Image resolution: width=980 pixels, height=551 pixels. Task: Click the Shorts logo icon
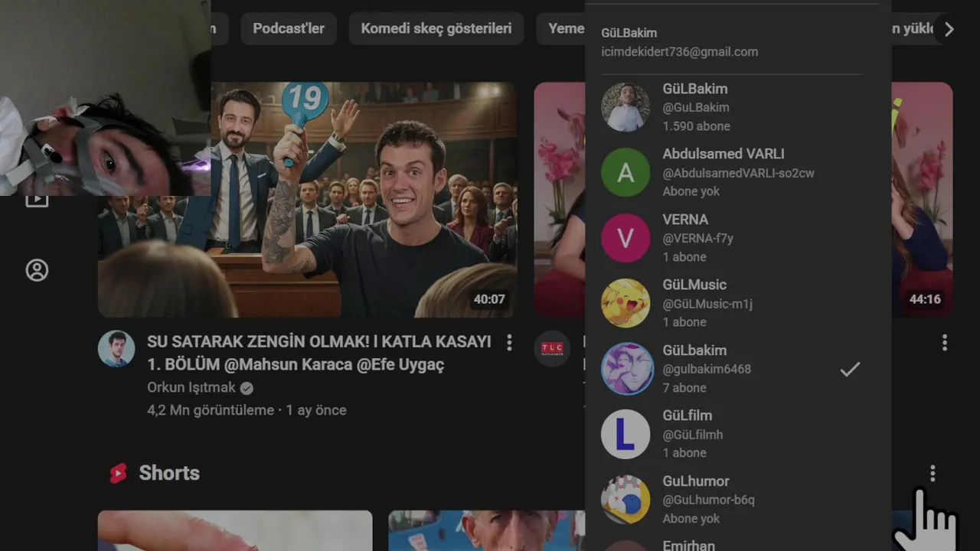[118, 473]
